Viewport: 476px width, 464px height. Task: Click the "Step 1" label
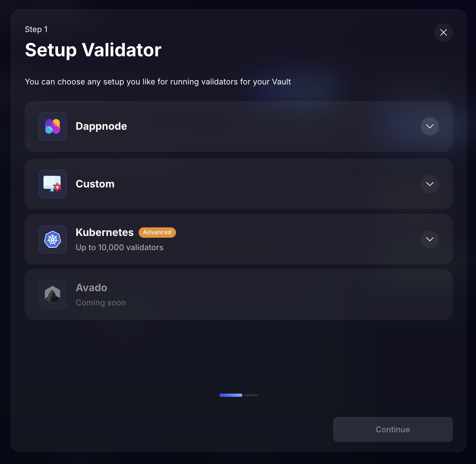[x=36, y=29]
